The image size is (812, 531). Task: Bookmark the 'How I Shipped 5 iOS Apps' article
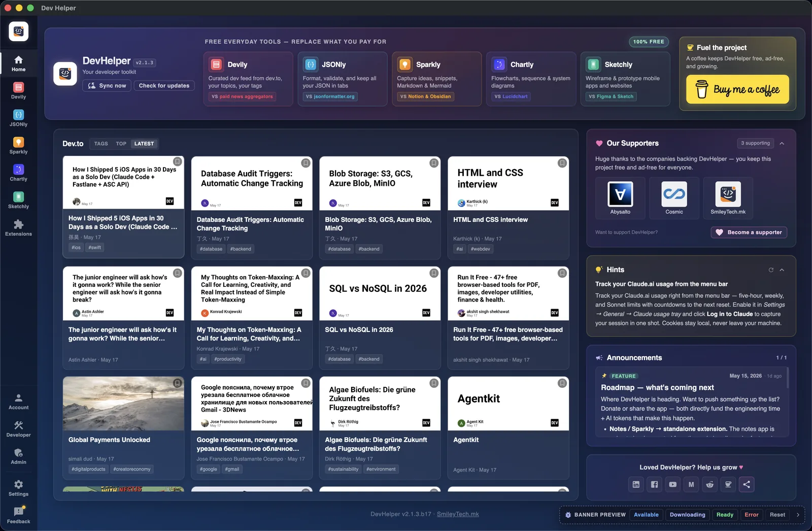coord(178,161)
